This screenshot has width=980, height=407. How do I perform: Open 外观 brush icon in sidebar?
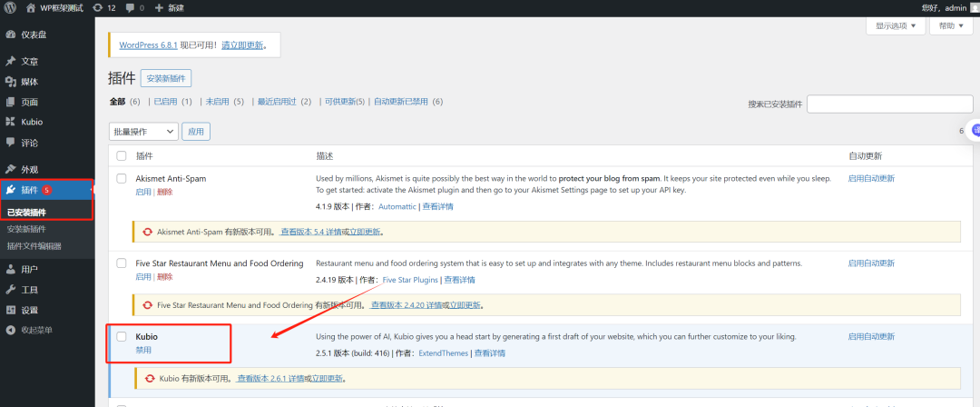[11, 169]
